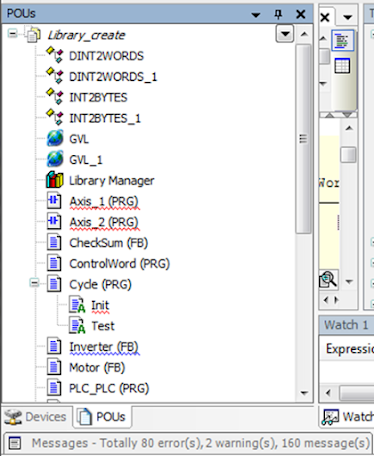
Task: Click the Axis_1 ladder program icon
Action: 54,201
